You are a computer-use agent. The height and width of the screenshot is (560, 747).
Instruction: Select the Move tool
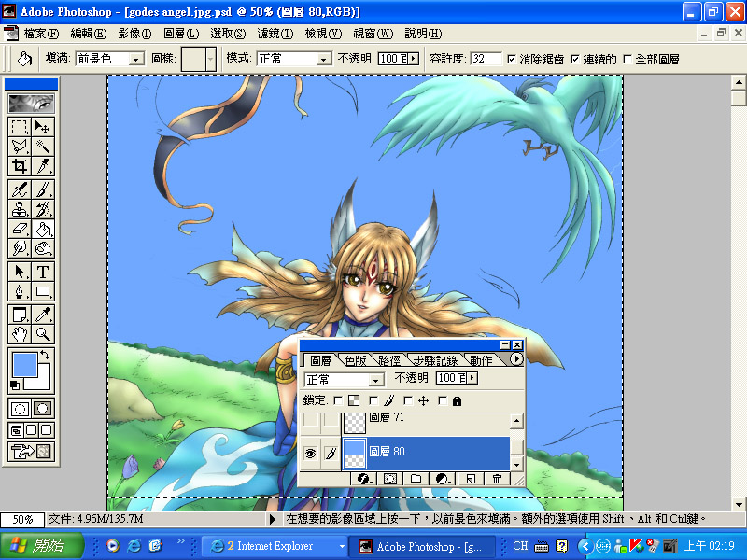[43, 126]
